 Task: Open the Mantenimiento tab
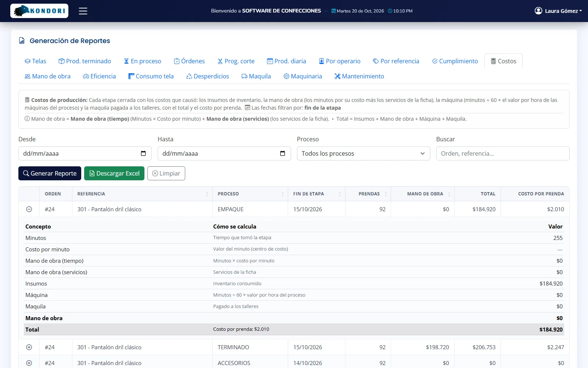pyautogui.click(x=359, y=76)
